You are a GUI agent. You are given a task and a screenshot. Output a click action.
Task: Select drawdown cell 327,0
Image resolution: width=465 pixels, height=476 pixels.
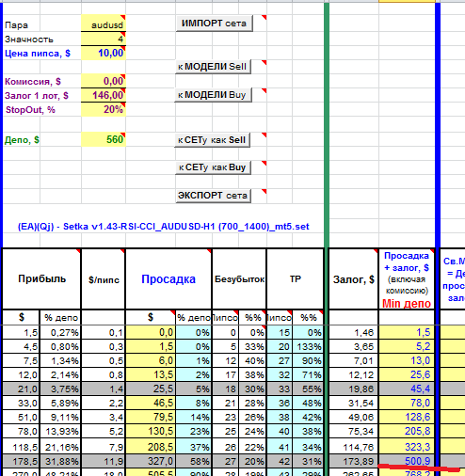pos(151,461)
